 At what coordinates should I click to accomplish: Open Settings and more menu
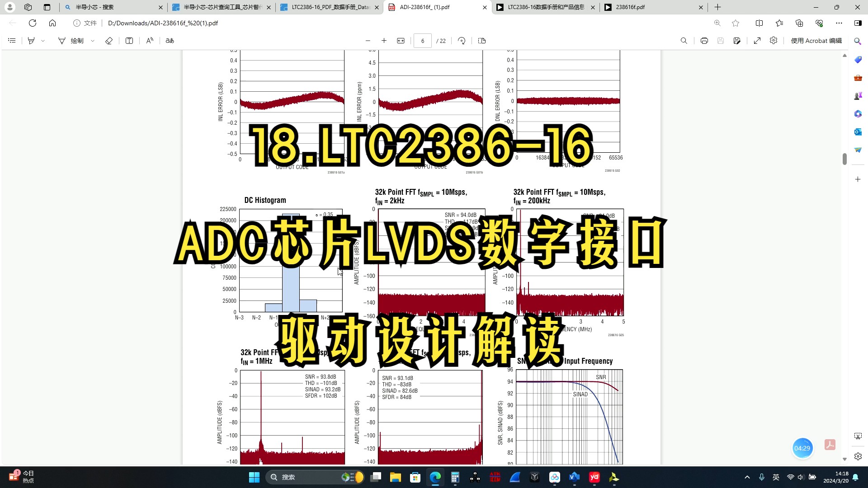click(839, 23)
